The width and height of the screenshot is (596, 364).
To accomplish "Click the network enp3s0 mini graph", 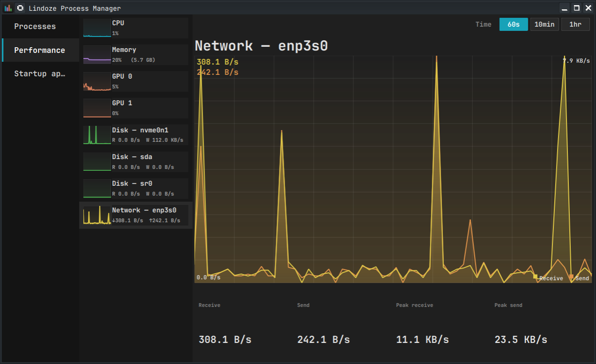I will (x=97, y=215).
